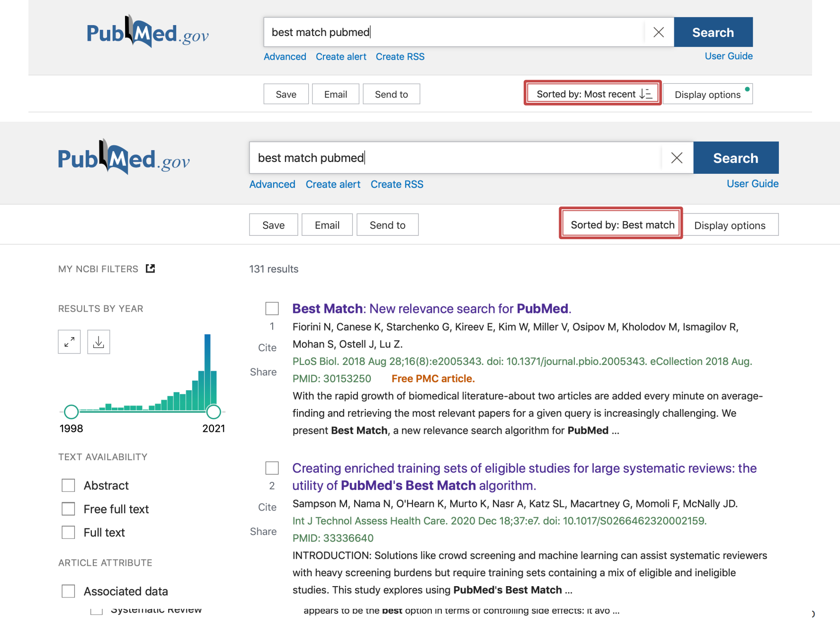
Task: Click the expand chart icon under Results by Year
Action: (x=69, y=342)
